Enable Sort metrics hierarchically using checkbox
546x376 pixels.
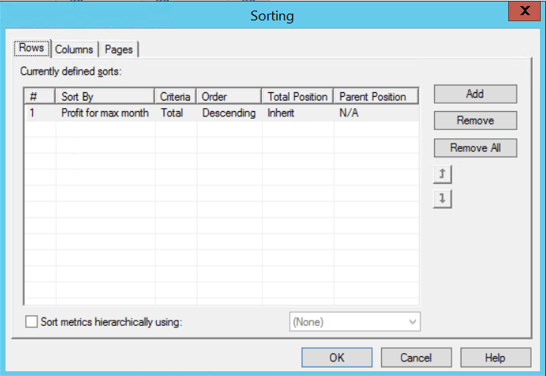point(31,322)
